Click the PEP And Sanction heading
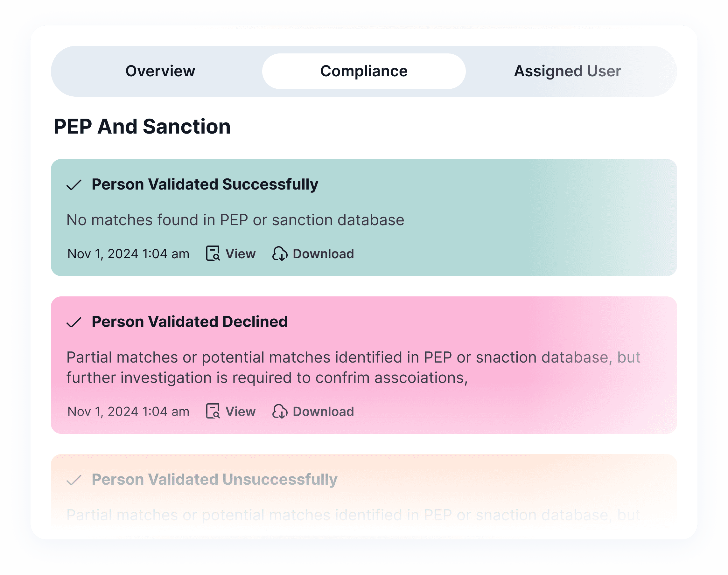Image resolution: width=728 pixels, height=575 pixels. (142, 127)
